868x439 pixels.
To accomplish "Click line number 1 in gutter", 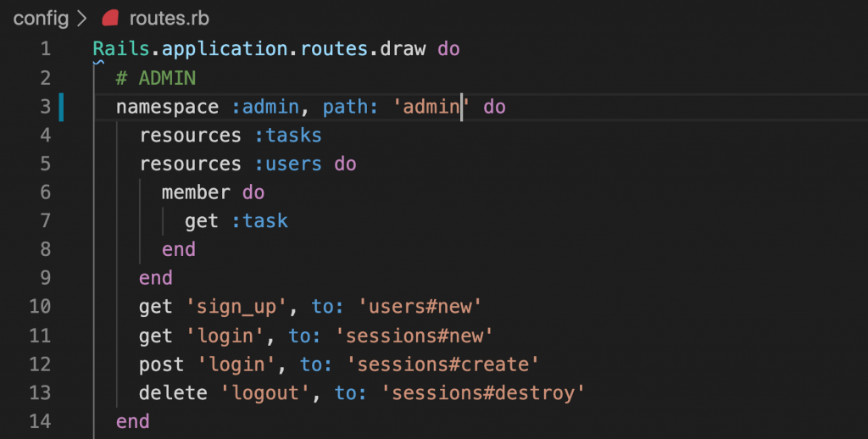I will 46,48.
